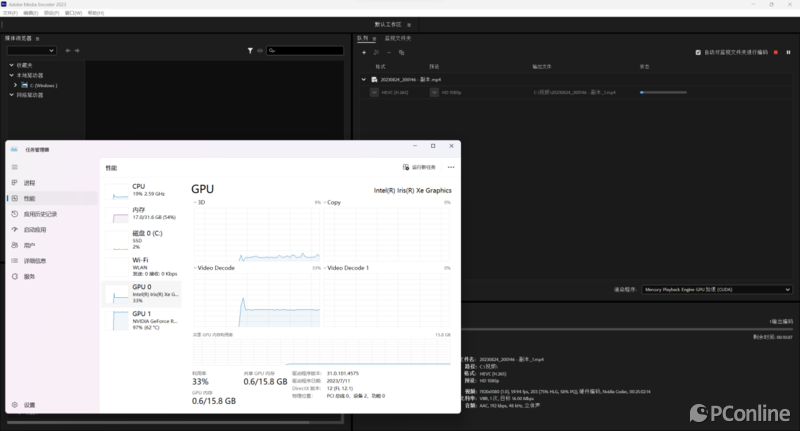The width and height of the screenshot is (800, 431).
Task: Select the 队列 queue tab
Action: [362, 38]
